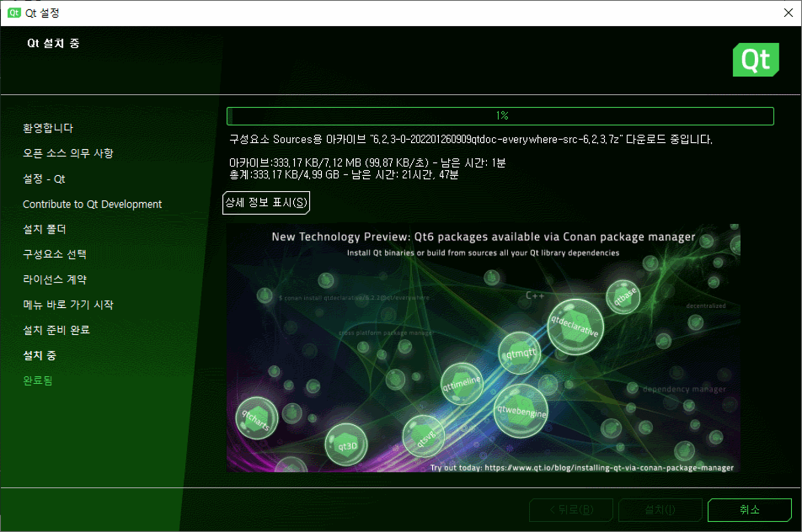Show details with 상세 정보 표시(S) button

[266, 203]
